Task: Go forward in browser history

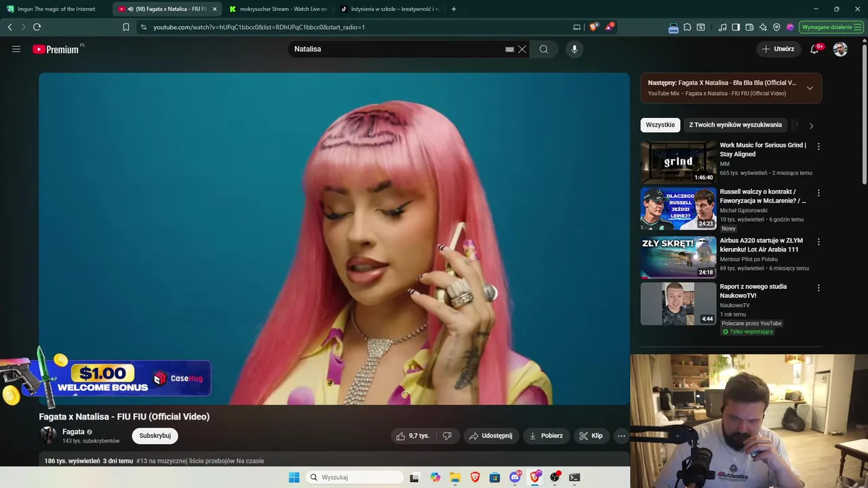Action: 23,27
